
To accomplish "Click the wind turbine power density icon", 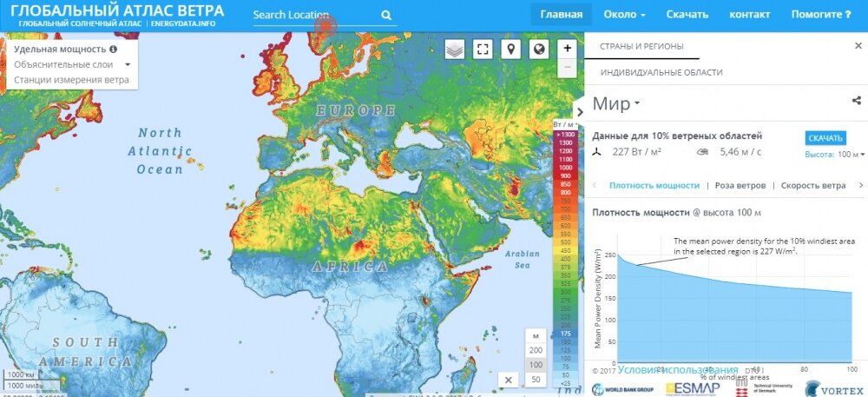I will point(597,152).
